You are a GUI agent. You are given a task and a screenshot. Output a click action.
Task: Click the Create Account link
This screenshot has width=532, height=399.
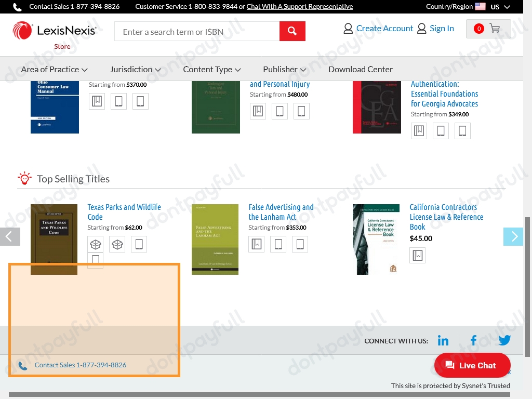click(x=384, y=29)
